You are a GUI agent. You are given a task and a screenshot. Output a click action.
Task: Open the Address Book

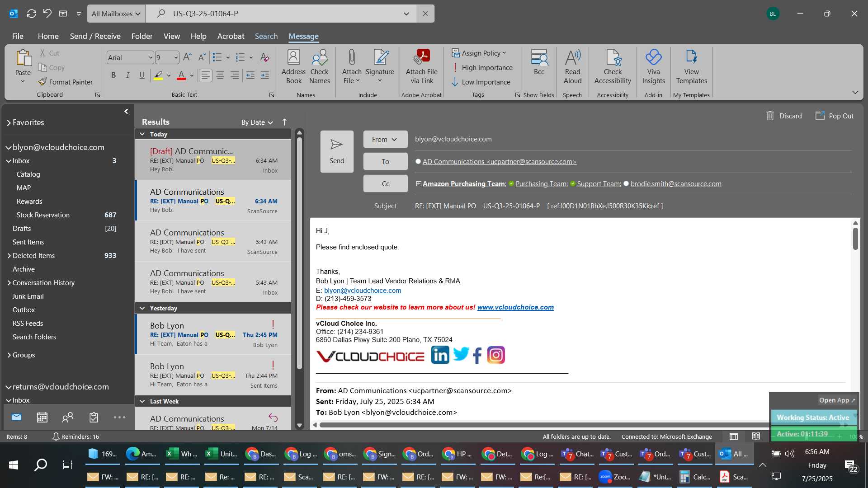(x=293, y=67)
